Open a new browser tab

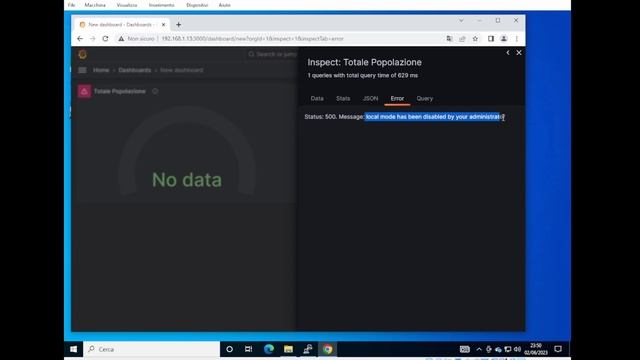(x=178, y=25)
